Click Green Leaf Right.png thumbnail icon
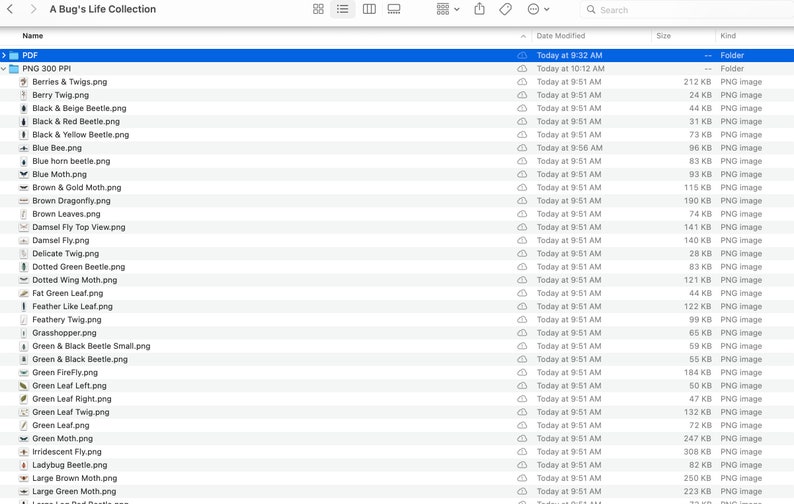The width and height of the screenshot is (794, 504). tap(23, 399)
